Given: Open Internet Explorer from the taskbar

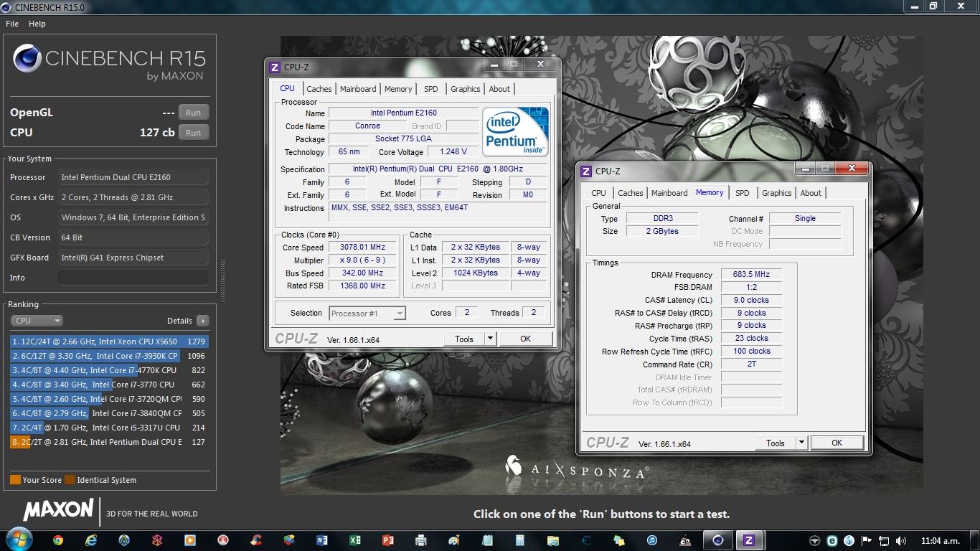Looking at the screenshot, I should (x=91, y=540).
